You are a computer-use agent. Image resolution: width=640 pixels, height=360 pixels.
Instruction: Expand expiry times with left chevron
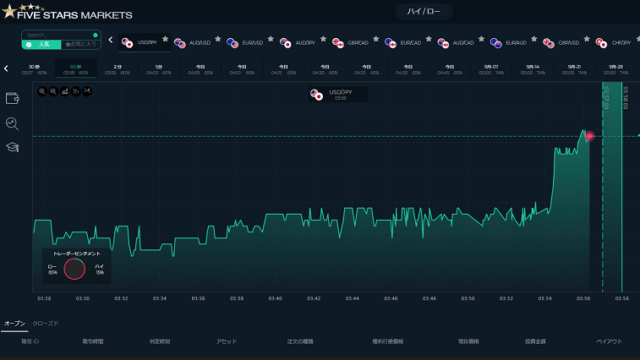[x=6, y=69]
